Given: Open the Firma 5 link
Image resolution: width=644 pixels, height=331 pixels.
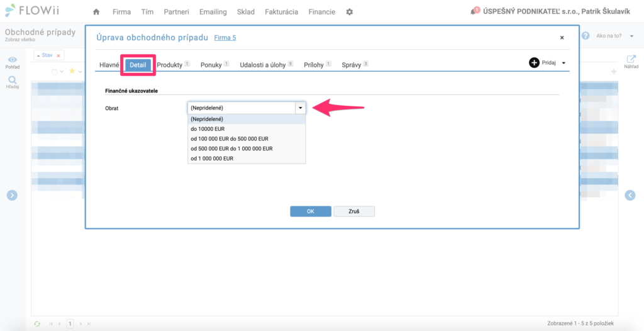Looking at the screenshot, I should tap(225, 38).
